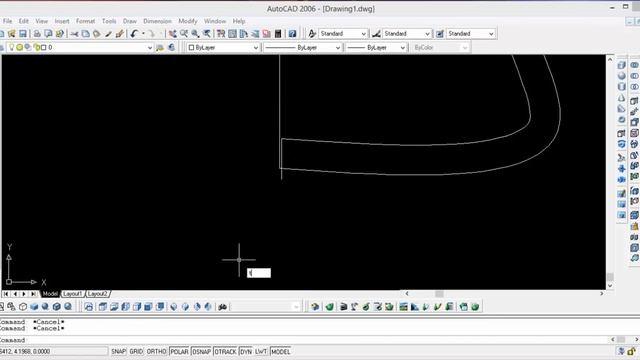This screenshot has height=360, width=640.
Task: Click the Zoom Previous icon
Action: [x=207, y=33]
